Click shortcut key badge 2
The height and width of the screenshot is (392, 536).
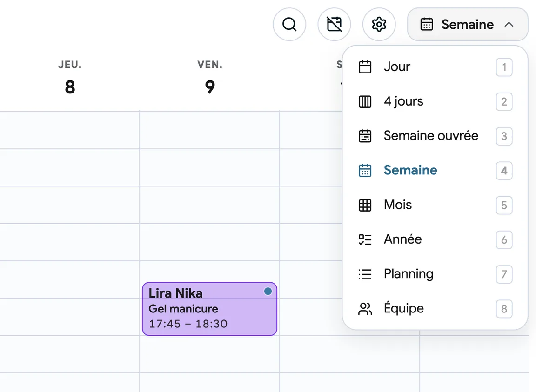pyautogui.click(x=504, y=101)
